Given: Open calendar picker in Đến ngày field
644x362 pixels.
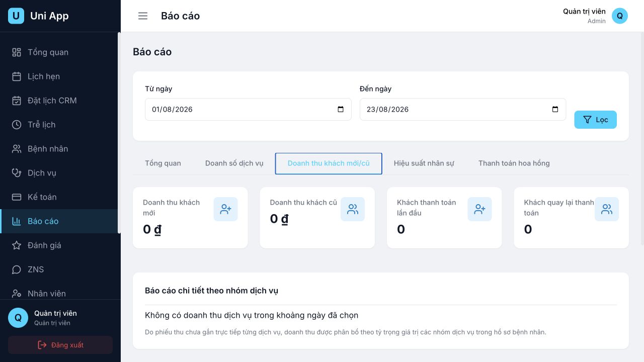Looking at the screenshot, I should (x=555, y=109).
